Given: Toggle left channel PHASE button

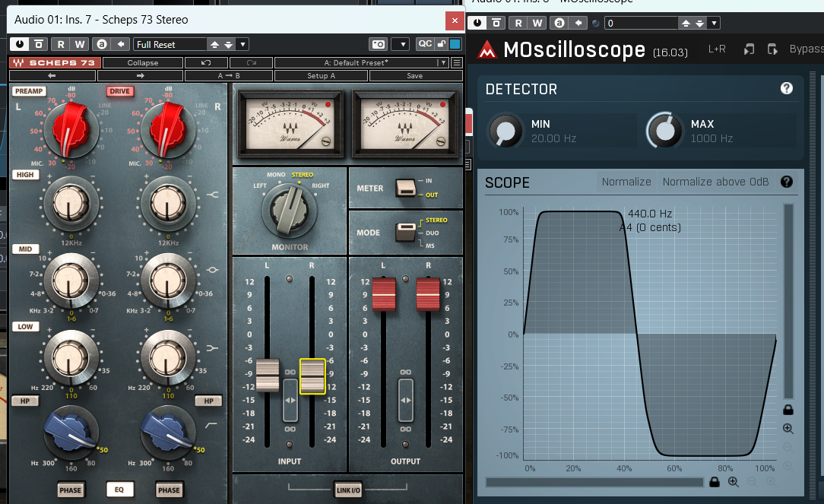Looking at the screenshot, I should coord(71,490).
